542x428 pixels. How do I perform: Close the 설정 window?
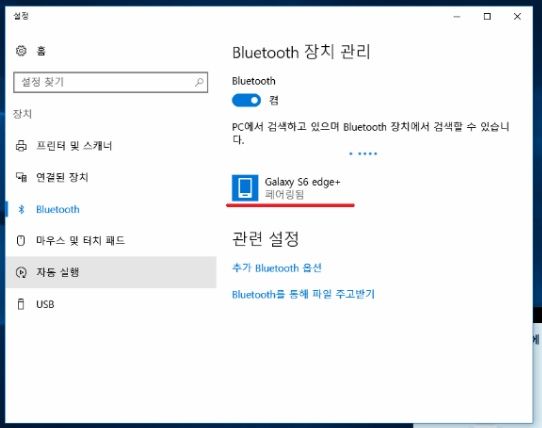(x=517, y=17)
